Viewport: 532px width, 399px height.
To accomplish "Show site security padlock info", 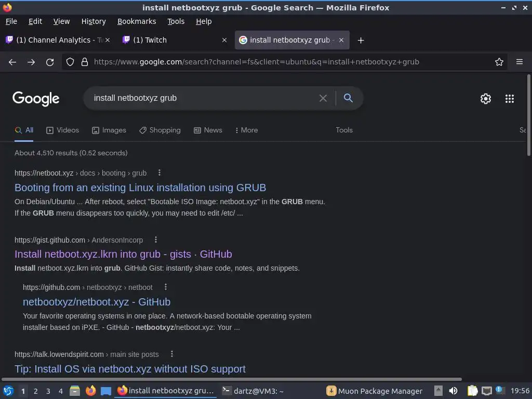I will [85, 62].
